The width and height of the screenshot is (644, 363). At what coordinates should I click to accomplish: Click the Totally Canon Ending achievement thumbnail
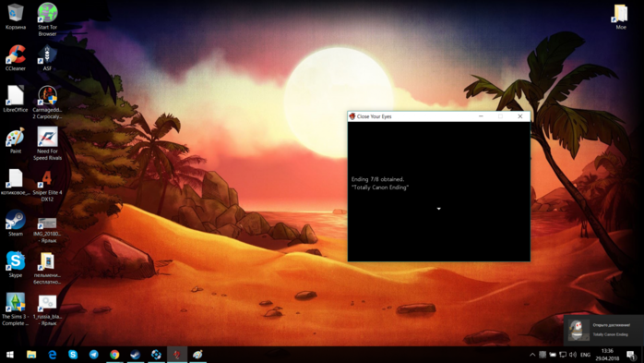(x=578, y=330)
